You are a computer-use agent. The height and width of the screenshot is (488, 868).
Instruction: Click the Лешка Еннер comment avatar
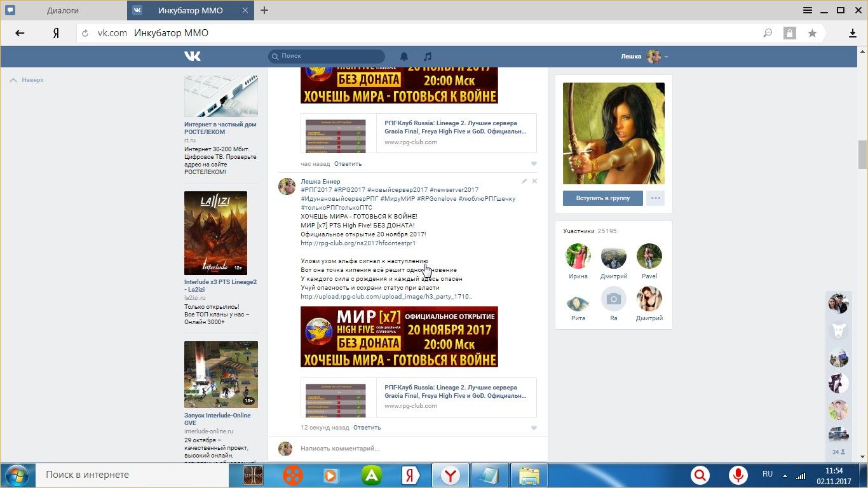(286, 186)
